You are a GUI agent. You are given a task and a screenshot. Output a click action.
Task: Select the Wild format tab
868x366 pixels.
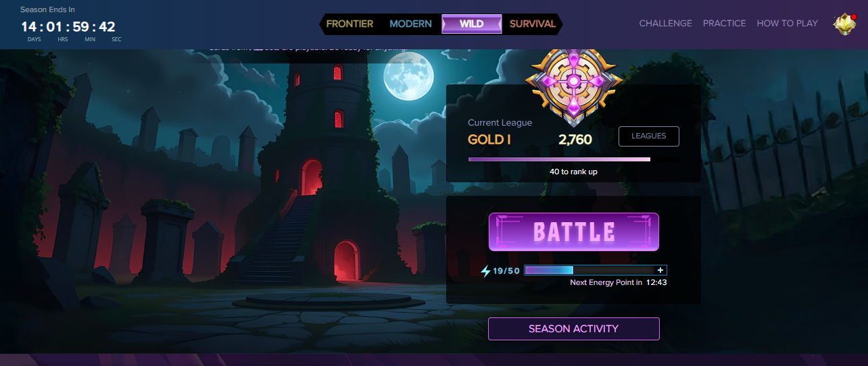click(472, 24)
